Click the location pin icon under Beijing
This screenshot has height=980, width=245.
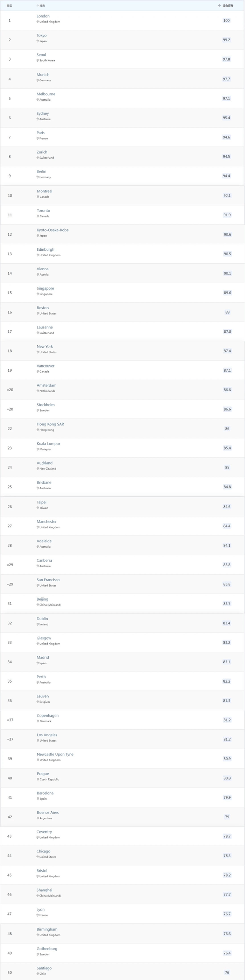38,605
